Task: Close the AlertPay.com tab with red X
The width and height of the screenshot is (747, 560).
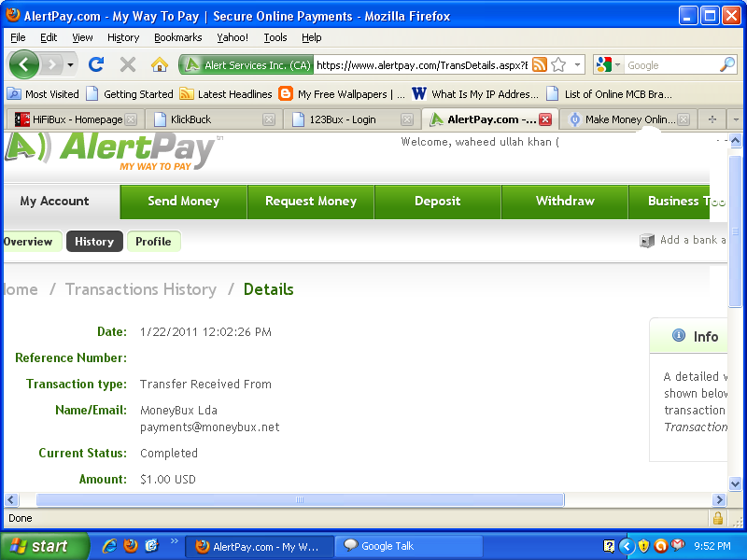Action: pyautogui.click(x=545, y=119)
